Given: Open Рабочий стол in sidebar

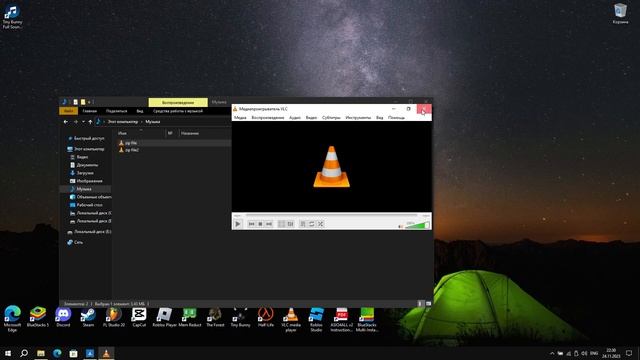Looking at the screenshot, I should (x=87, y=205).
